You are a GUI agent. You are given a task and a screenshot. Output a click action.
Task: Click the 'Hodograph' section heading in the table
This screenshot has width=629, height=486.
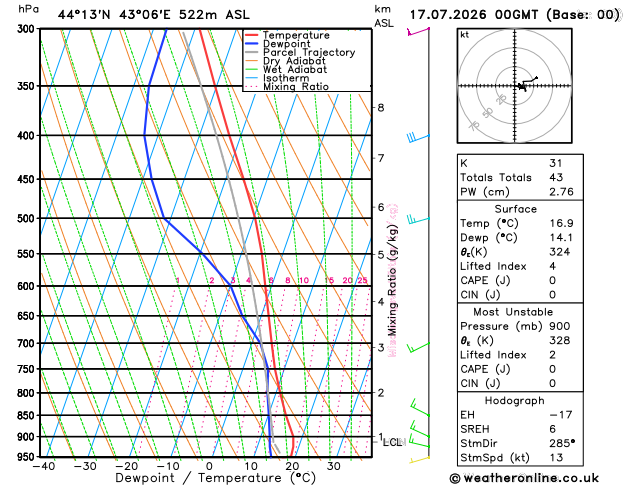coord(515,401)
